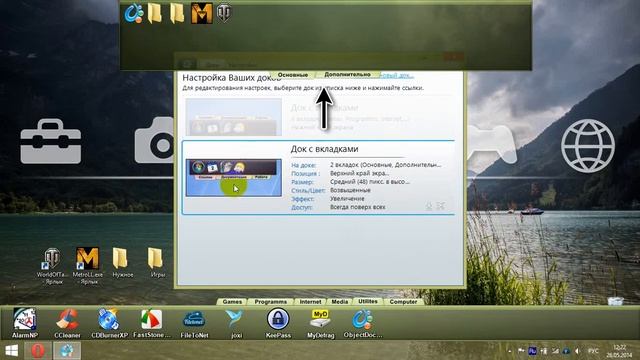Launch CCleaner from the bottom dock
Screen dimensions: 640x360
point(67,323)
